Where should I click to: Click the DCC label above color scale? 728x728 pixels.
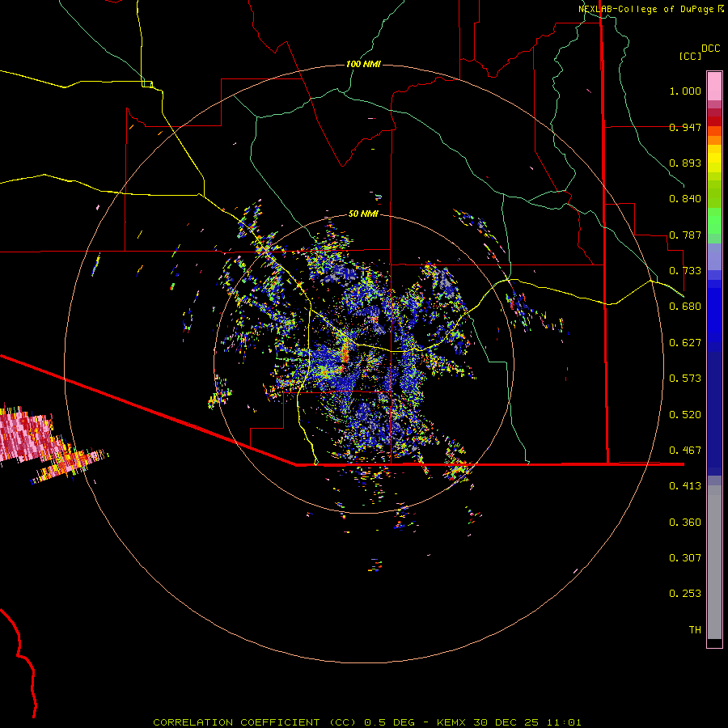(x=710, y=49)
